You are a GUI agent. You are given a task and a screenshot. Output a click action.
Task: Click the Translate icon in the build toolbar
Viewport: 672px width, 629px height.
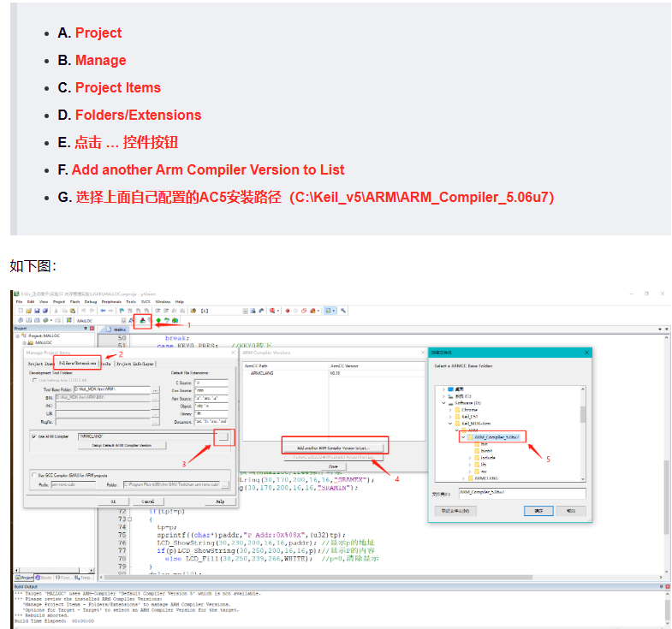(21, 321)
